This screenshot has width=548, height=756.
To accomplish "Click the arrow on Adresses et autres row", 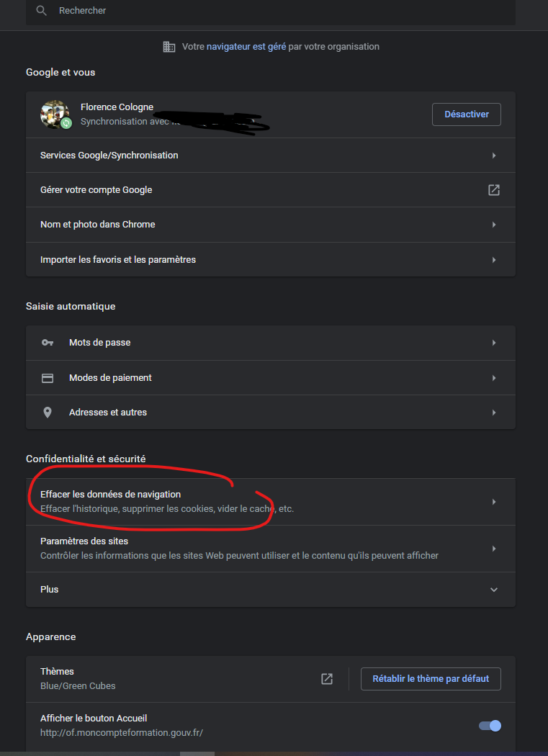I will [494, 413].
